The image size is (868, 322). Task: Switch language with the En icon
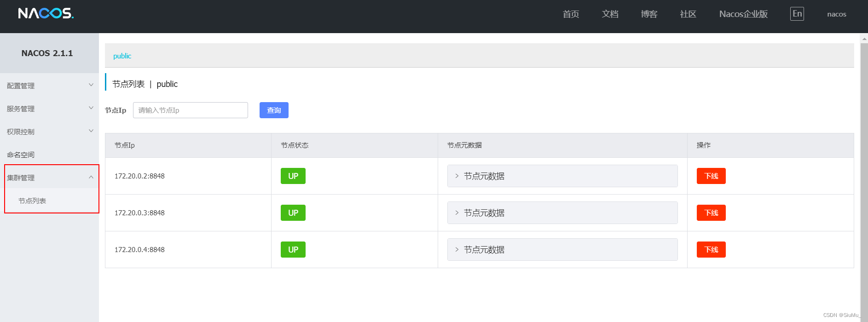[797, 14]
